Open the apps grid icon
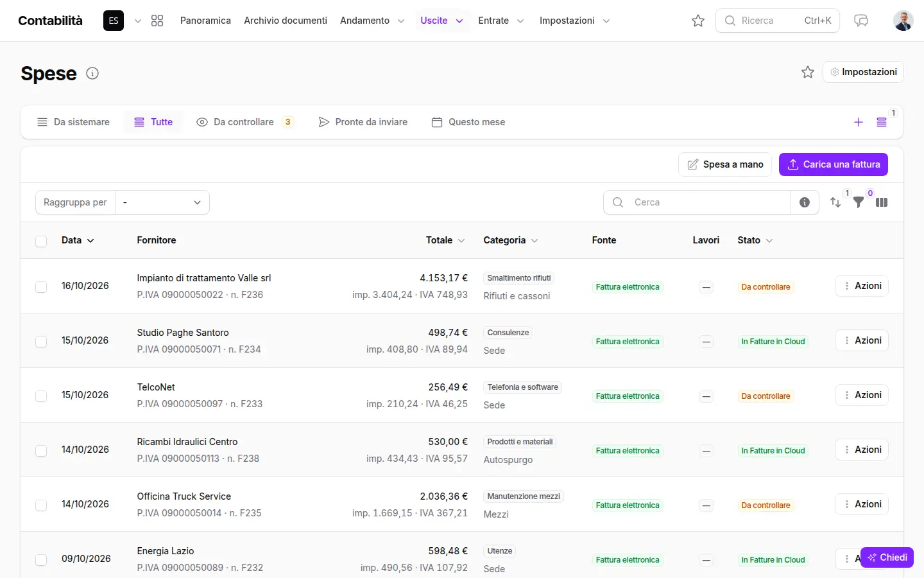Screen dimensions: 924x578 coord(157,21)
